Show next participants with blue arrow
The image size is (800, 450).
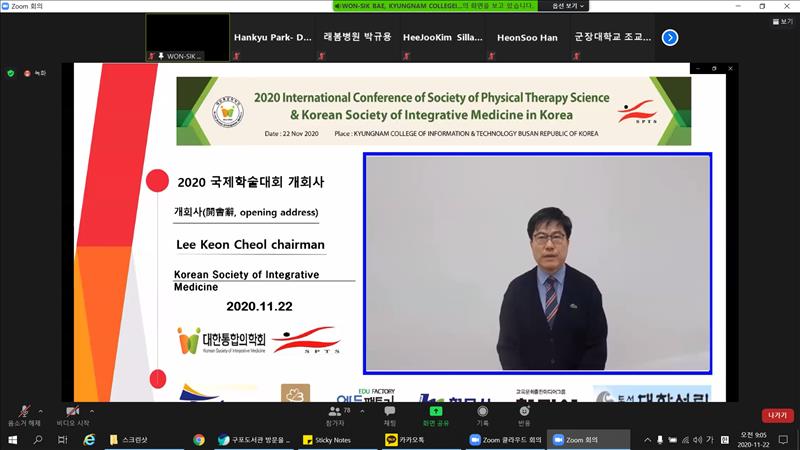[670, 38]
